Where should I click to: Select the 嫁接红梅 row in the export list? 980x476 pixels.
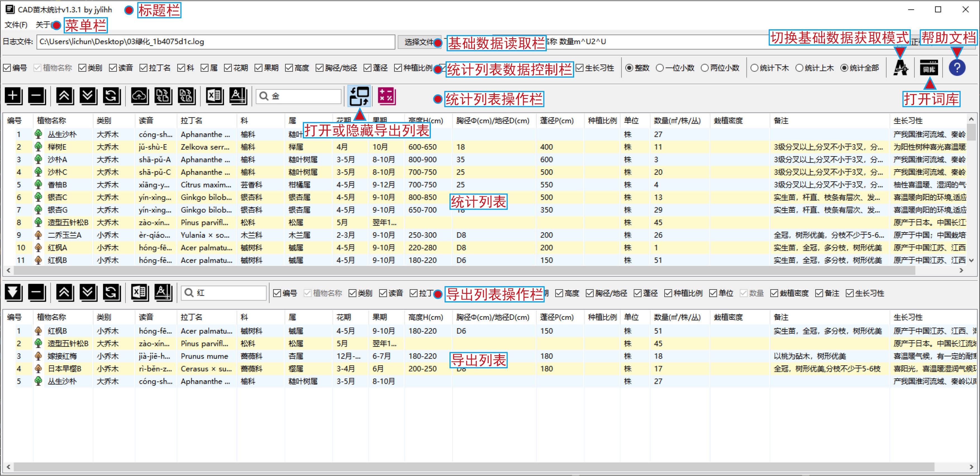(x=490, y=356)
